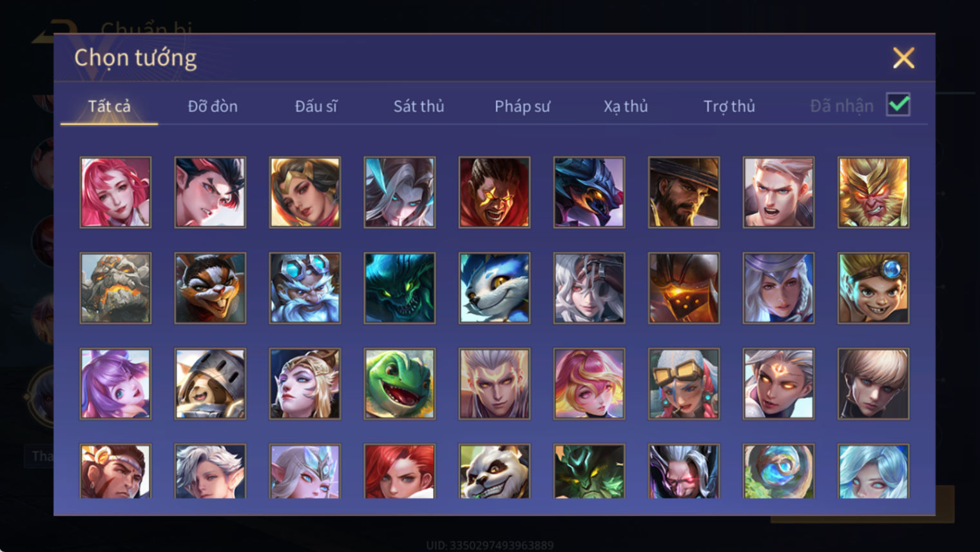Choose the blue and white fox hero
The image size is (980, 552).
(494, 288)
